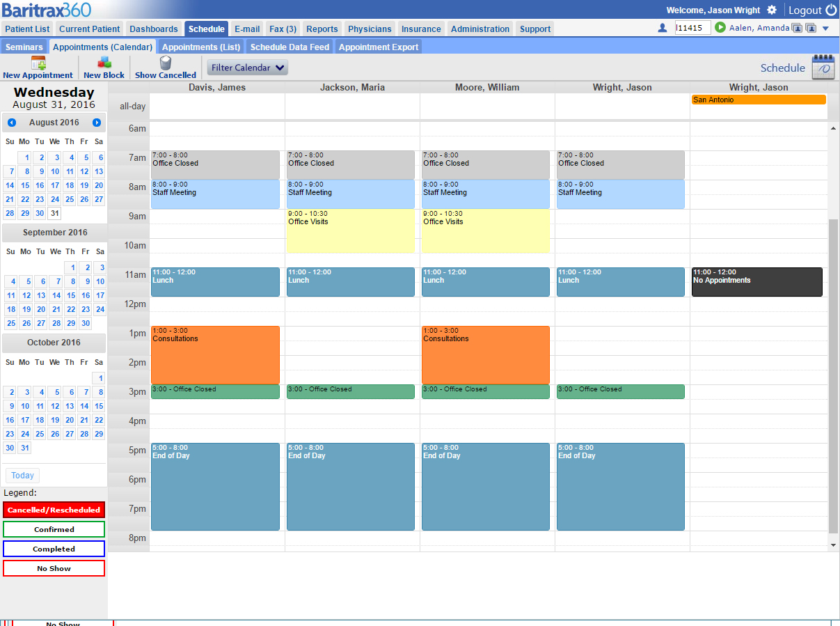Open the Fax (3) tab
The height and width of the screenshot is (626, 840).
[x=283, y=29]
